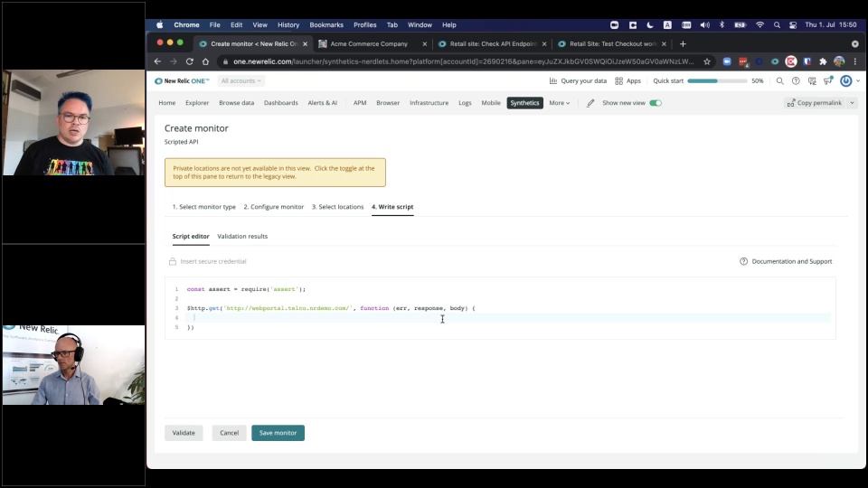Open the help question mark icon
This screenshot has height=488, width=868.
[796, 80]
